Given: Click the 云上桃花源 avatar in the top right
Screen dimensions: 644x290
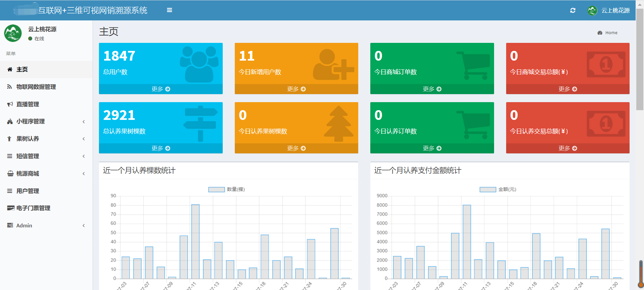Looking at the screenshot, I should [x=592, y=11].
